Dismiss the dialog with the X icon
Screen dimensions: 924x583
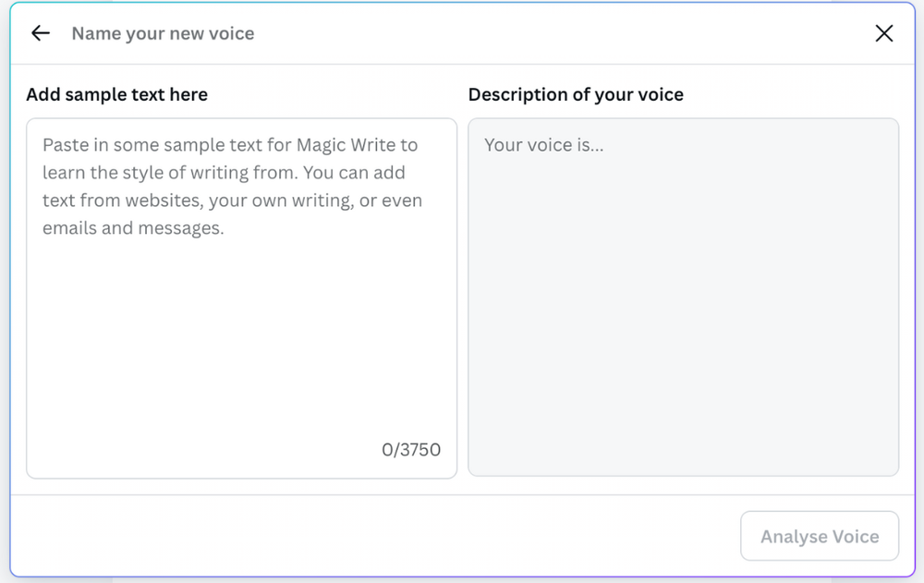[x=884, y=33]
